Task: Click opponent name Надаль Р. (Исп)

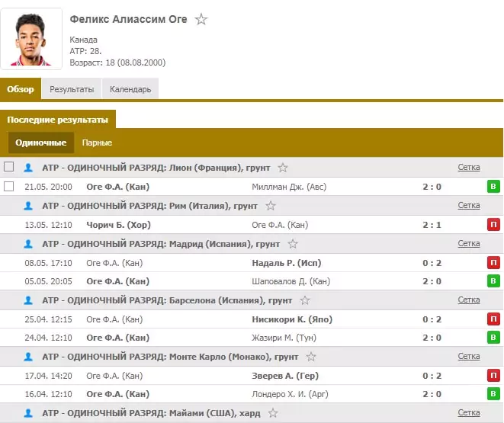Action: point(287,263)
